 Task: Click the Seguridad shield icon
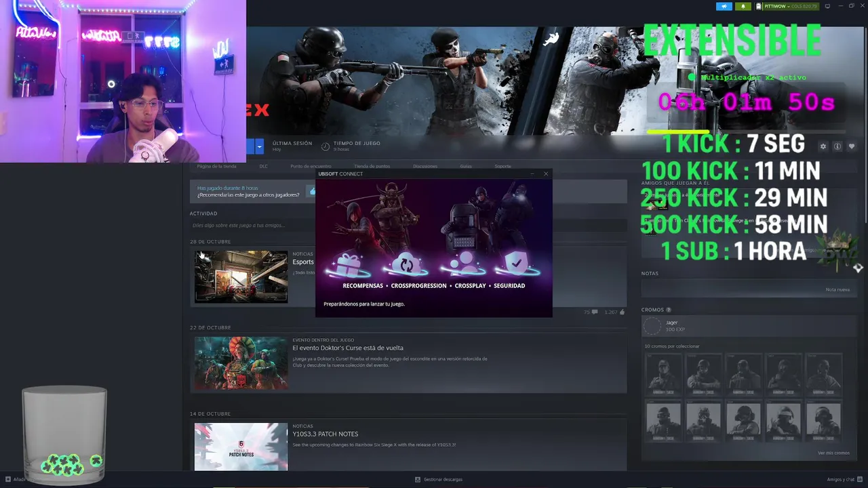[x=517, y=263]
